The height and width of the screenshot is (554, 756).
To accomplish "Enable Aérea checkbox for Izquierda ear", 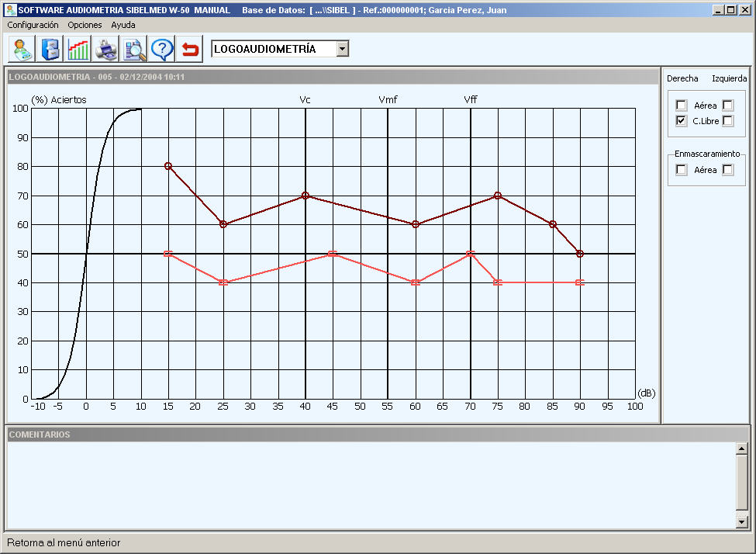I will pyautogui.click(x=728, y=106).
